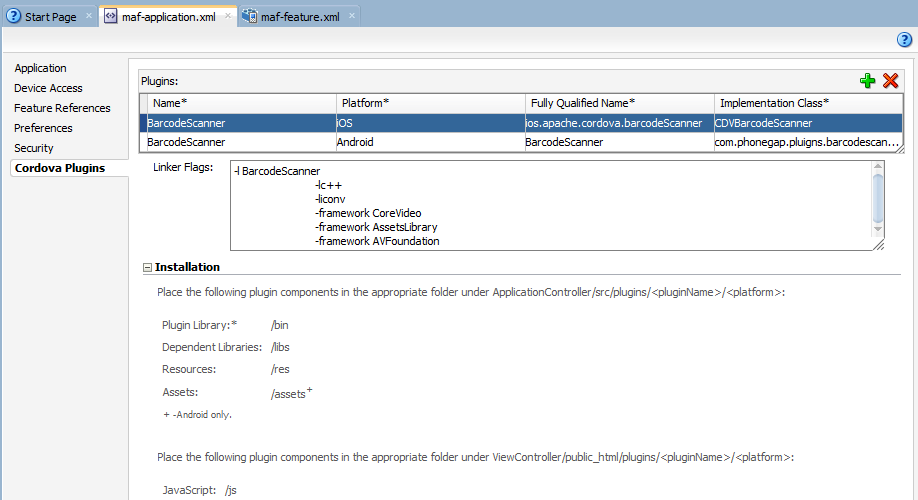Viewport: 918px width, 500px height.
Task: Click inside the Linker Flags text area
Action: pyautogui.click(x=552, y=206)
